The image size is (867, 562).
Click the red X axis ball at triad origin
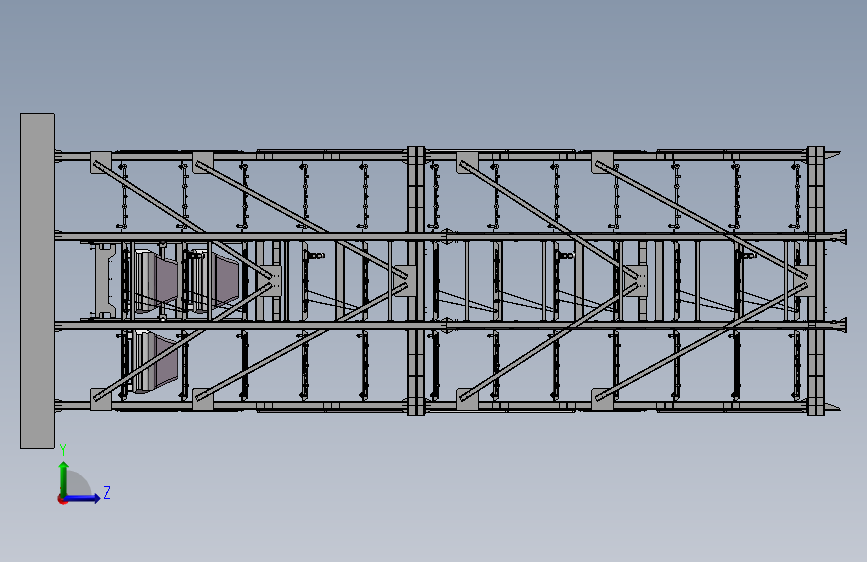pos(62,499)
